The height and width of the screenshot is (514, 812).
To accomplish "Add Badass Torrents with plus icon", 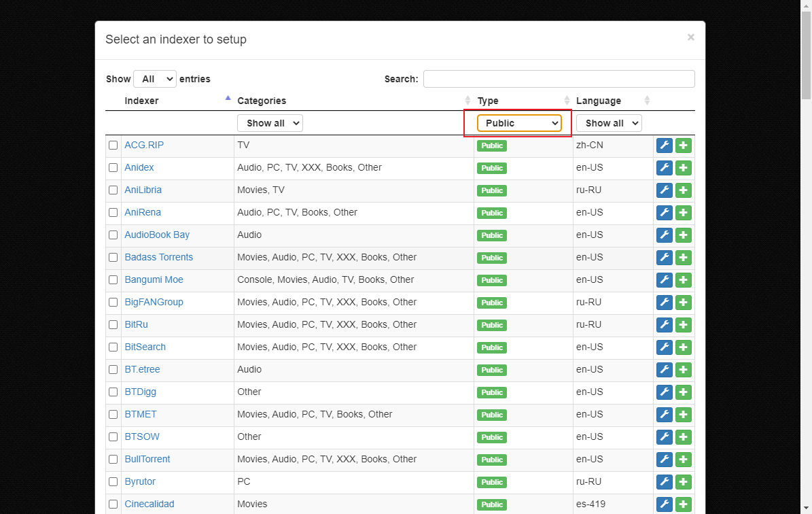I will [x=684, y=258].
